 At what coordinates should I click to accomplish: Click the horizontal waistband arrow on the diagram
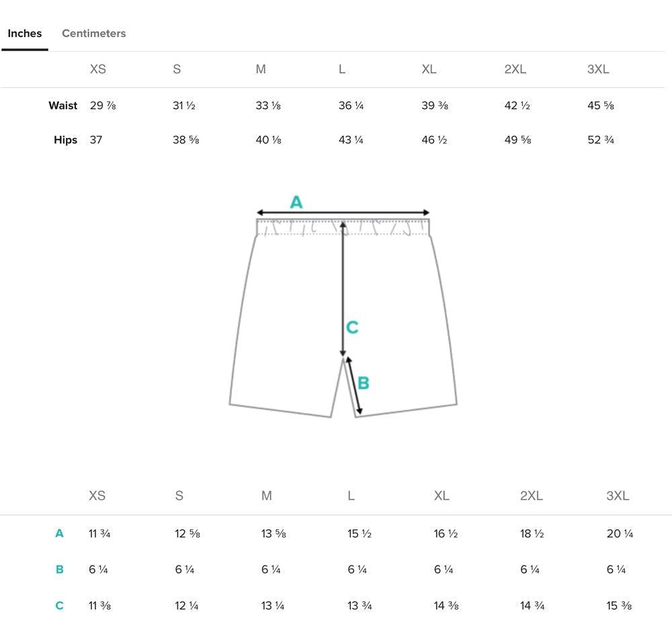click(343, 213)
